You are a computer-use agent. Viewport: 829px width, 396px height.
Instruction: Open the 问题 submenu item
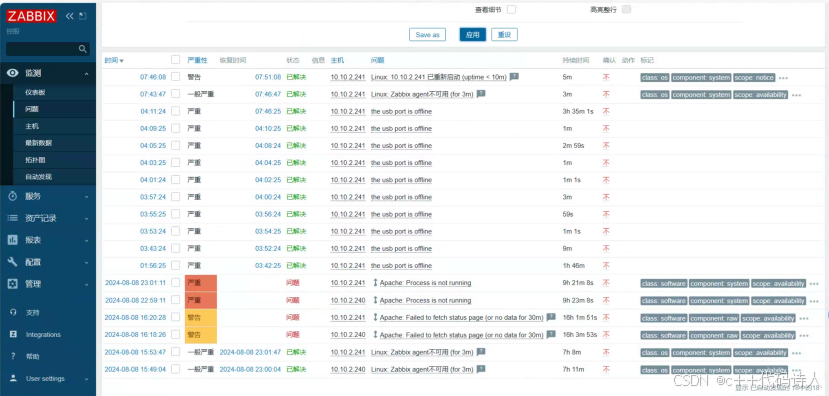(32, 109)
